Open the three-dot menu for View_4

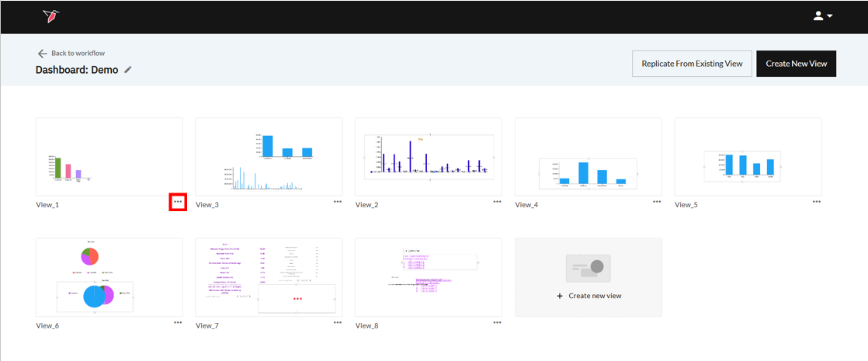click(657, 202)
